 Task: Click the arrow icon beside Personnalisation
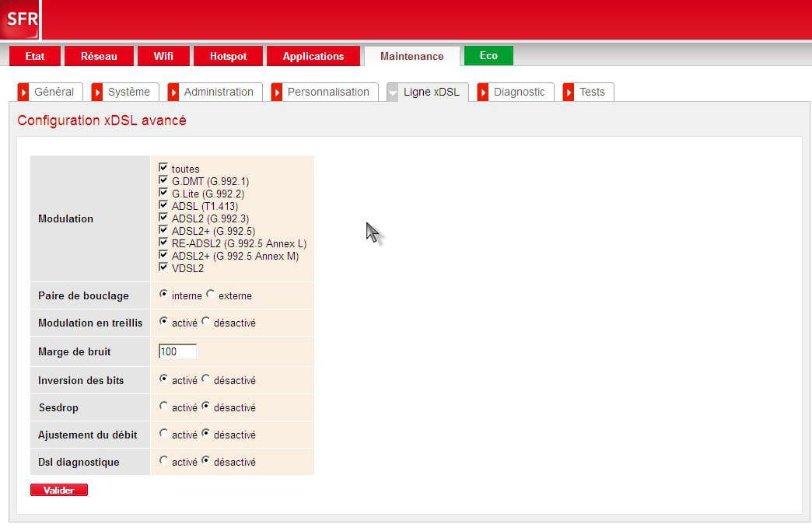(277, 92)
